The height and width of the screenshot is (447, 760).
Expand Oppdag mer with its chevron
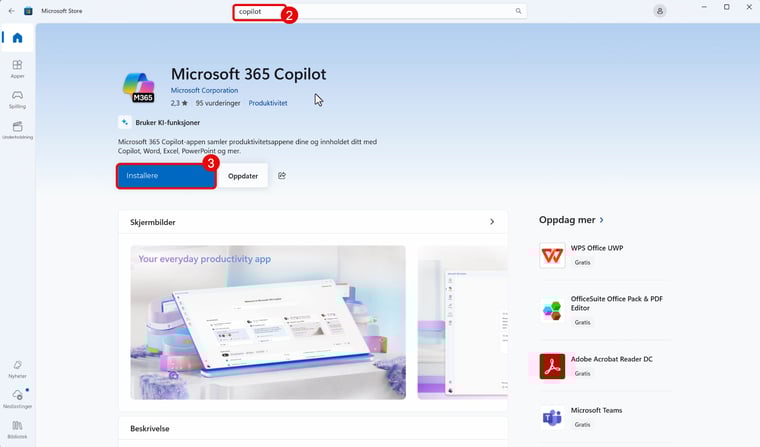point(602,220)
